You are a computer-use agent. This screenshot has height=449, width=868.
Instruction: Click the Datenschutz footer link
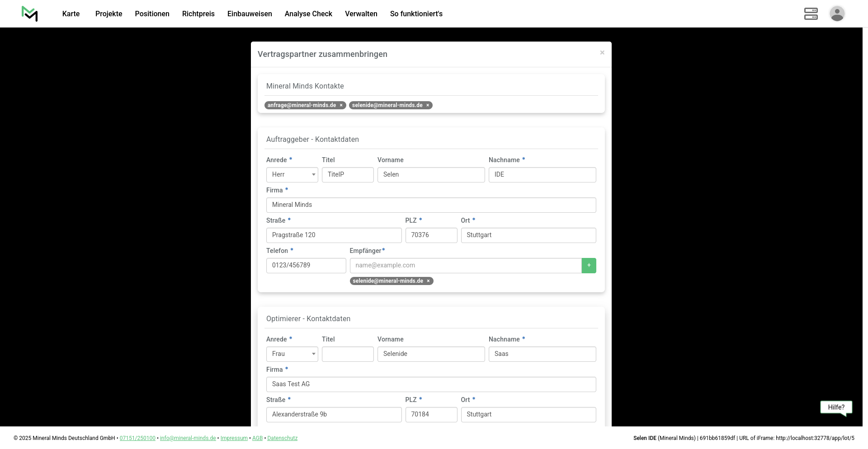[282, 438]
